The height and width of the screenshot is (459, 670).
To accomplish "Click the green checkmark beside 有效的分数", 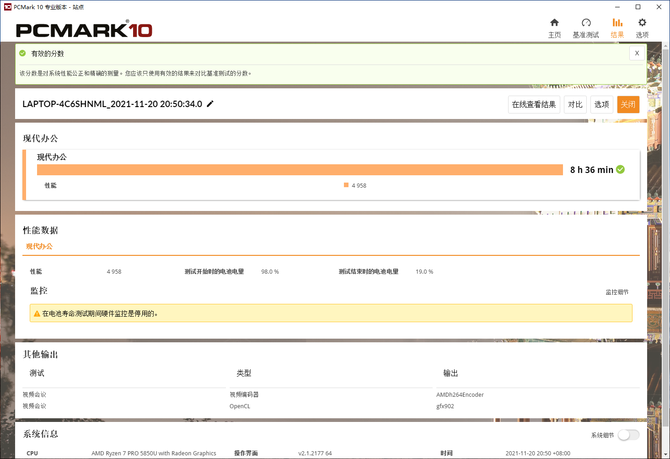I will pyautogui.click(x=24, y=54).
